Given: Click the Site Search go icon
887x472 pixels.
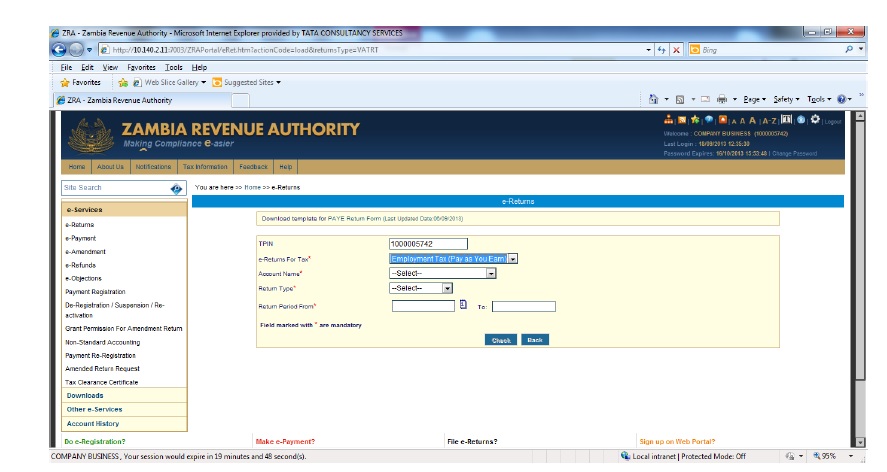Looking at the screenshot, I should click(x=177, y=188).
